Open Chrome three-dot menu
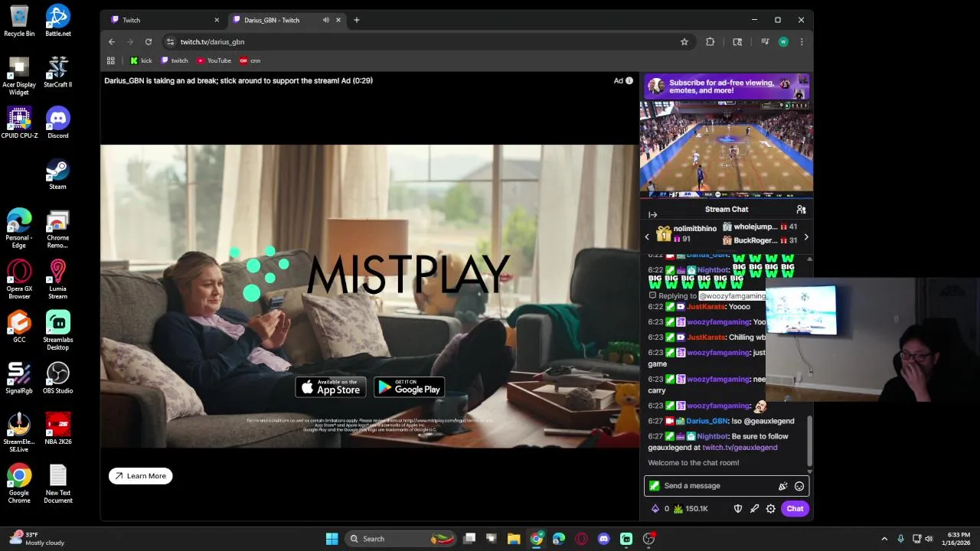Image resolution: width=980 pixels, height=551 pixels. pos(802,42)
